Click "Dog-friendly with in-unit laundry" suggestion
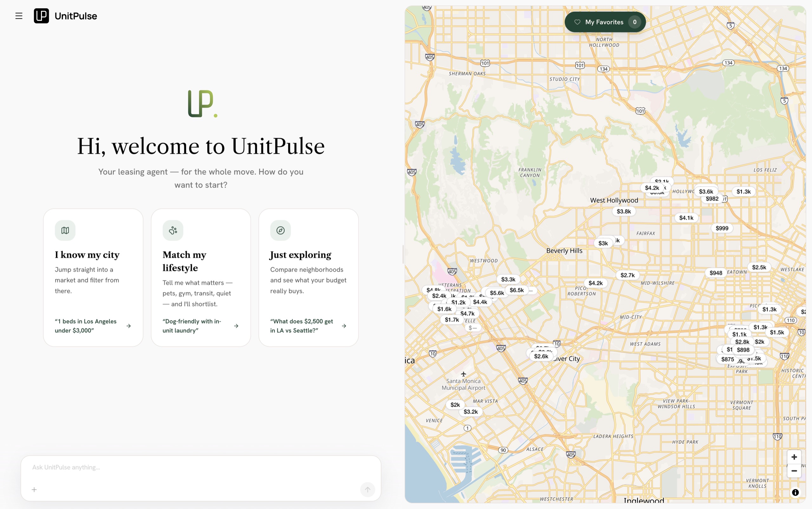Viewport: 812px width, 509px height. (x=192, y=326)
